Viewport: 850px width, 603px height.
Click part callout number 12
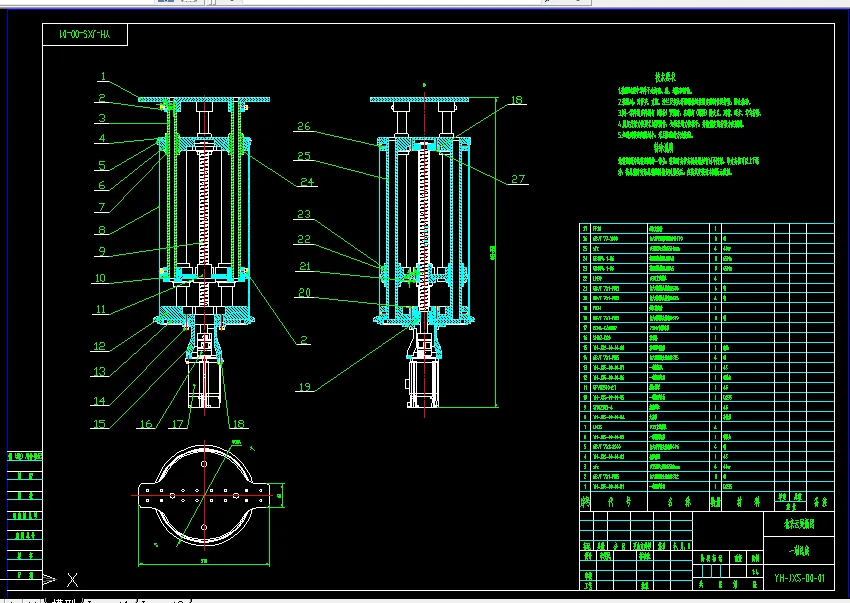click(99, 346)
